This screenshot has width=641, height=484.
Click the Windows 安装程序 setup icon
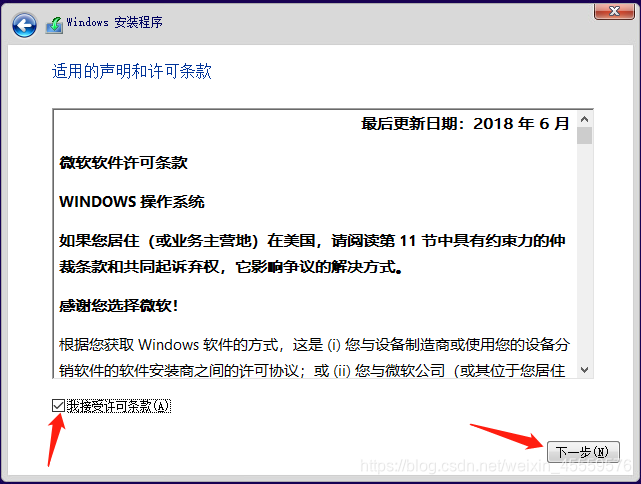(54, 25)
